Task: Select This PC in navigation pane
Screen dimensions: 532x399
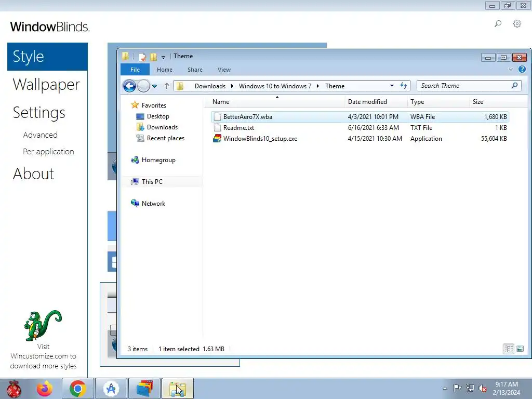Action: tap(152, 181)
